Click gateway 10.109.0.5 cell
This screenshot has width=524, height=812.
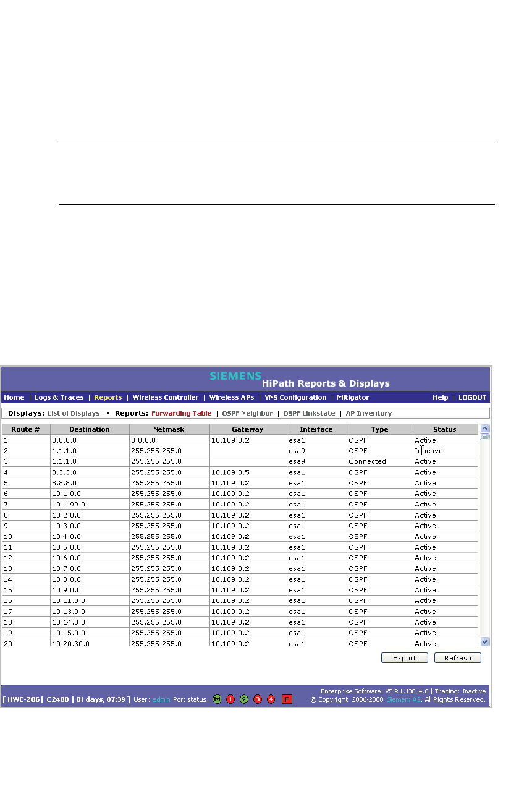pos(248,472)
